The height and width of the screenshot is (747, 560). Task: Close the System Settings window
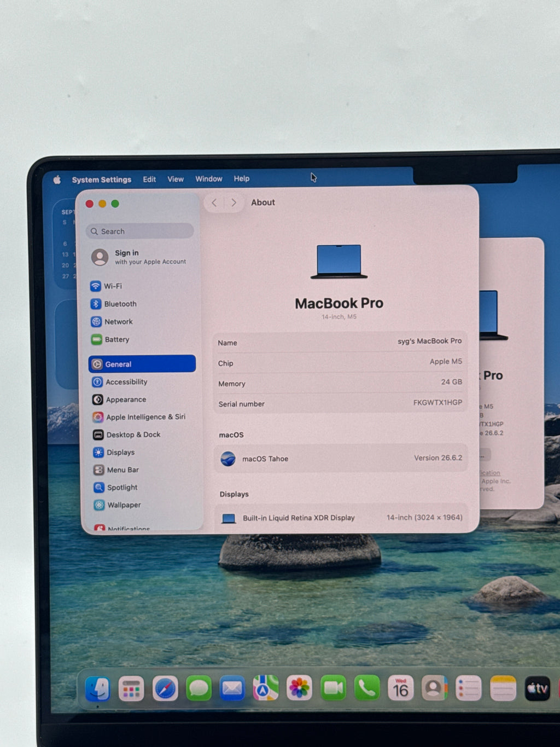(90, 204)
